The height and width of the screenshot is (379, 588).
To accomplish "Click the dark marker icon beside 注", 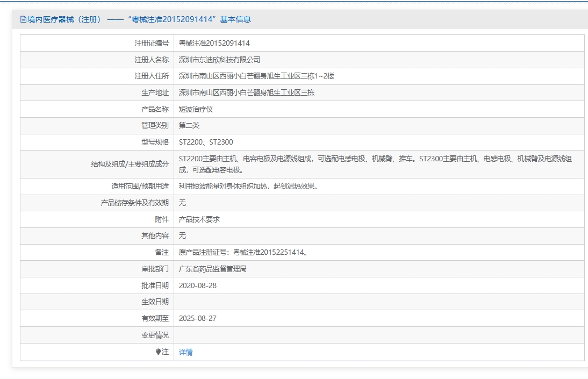I will pyautogui.click(x=158, y=352).
